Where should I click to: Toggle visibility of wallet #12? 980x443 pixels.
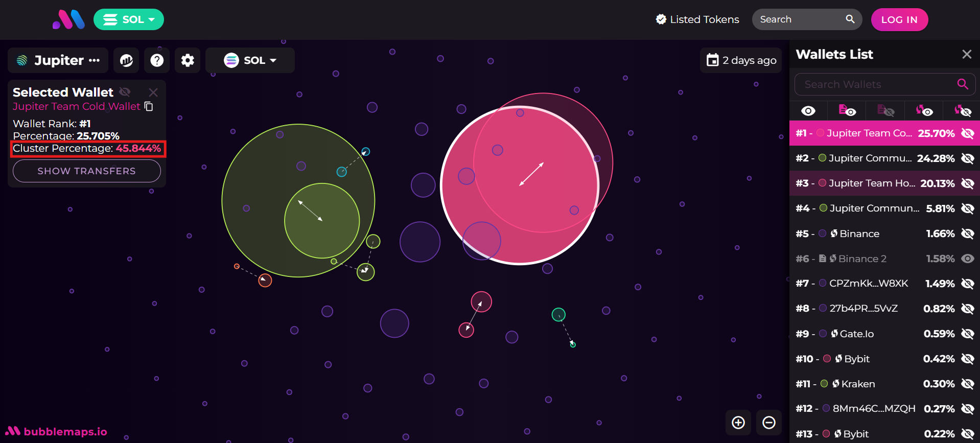[968, 409]
